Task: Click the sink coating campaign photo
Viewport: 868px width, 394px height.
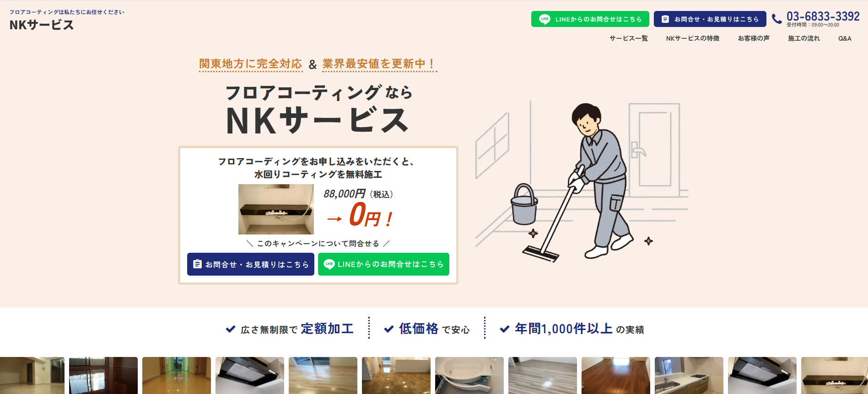Action: [x=276, y=209]
